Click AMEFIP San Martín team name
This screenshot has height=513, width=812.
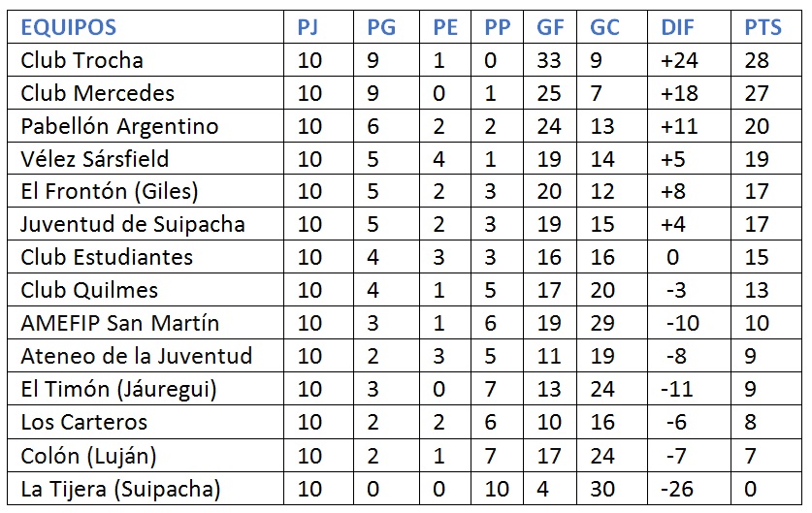click(x=119, y=323)
